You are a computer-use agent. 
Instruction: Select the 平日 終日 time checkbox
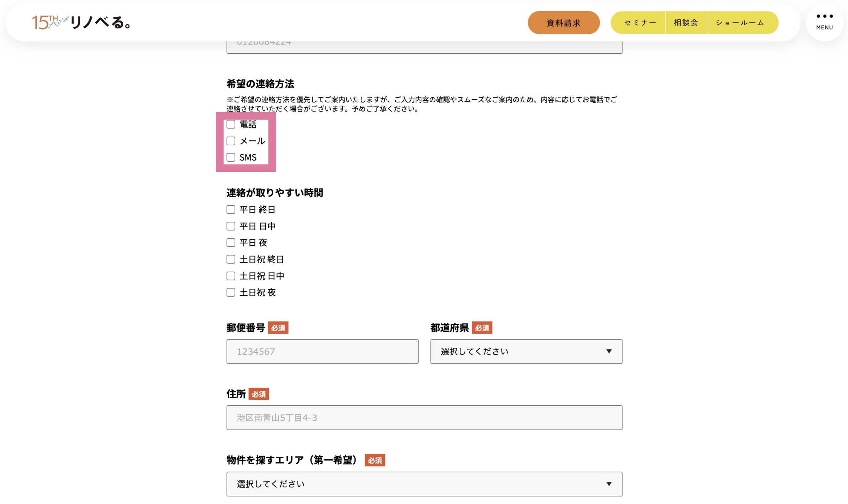click(231, 210)
